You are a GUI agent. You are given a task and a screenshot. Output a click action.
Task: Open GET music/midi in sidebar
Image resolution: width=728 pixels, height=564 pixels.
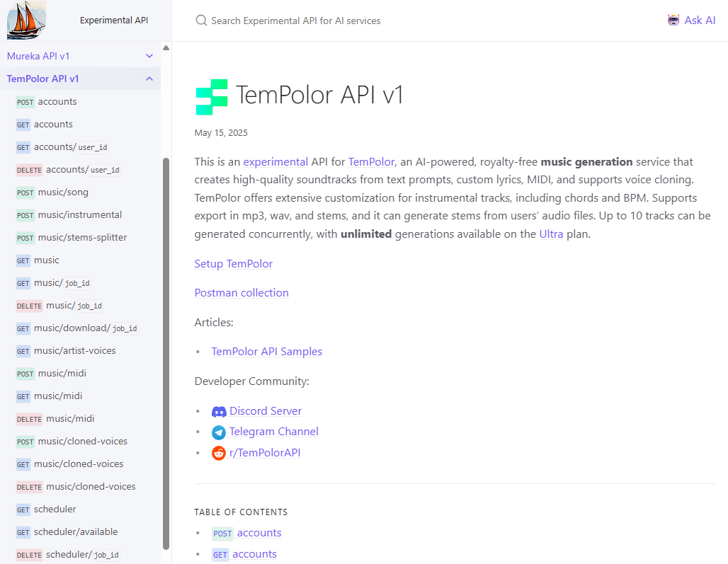click(x=49, y=396)
